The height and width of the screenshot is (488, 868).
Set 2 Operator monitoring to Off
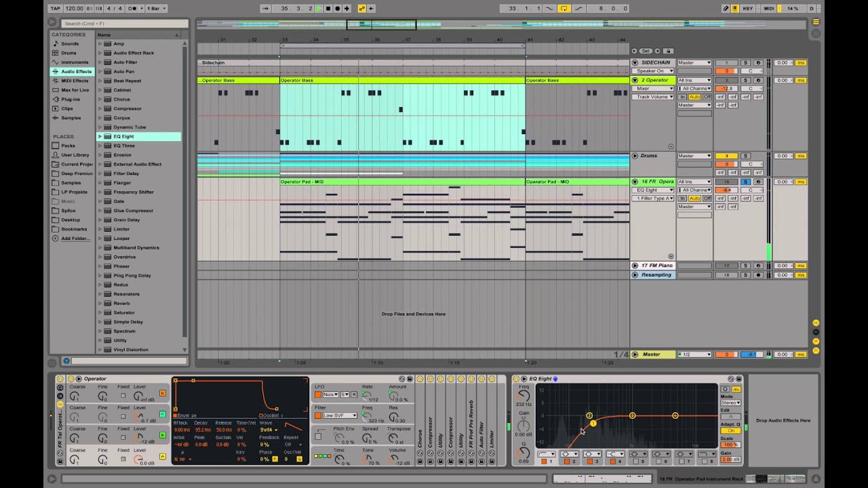tap(707, 97)
